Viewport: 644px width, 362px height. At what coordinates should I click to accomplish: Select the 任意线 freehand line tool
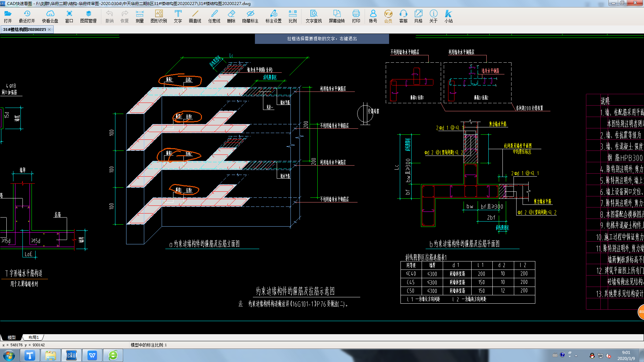click(214, 16)
